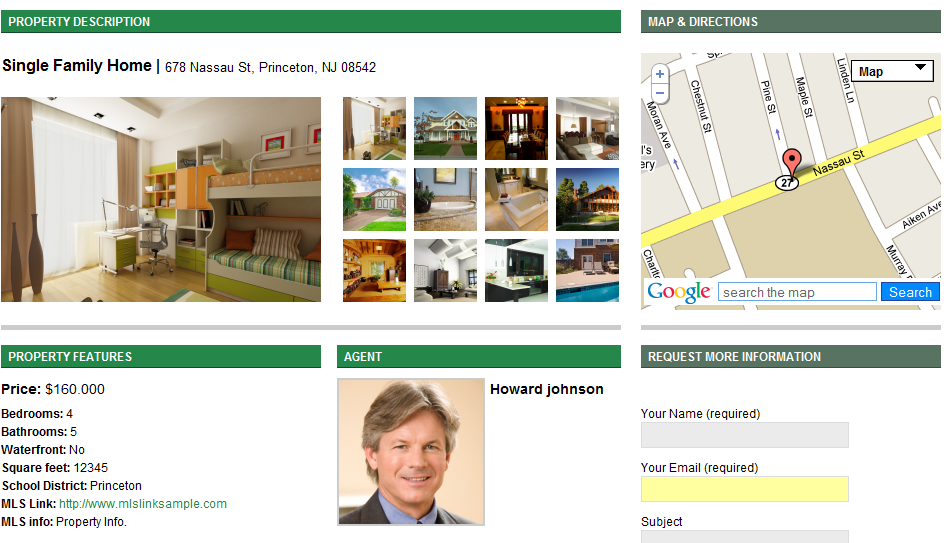The height and width of the screenshot is (543, 944).
Task: Click the Subject input field
Action: tap(745, 536)
